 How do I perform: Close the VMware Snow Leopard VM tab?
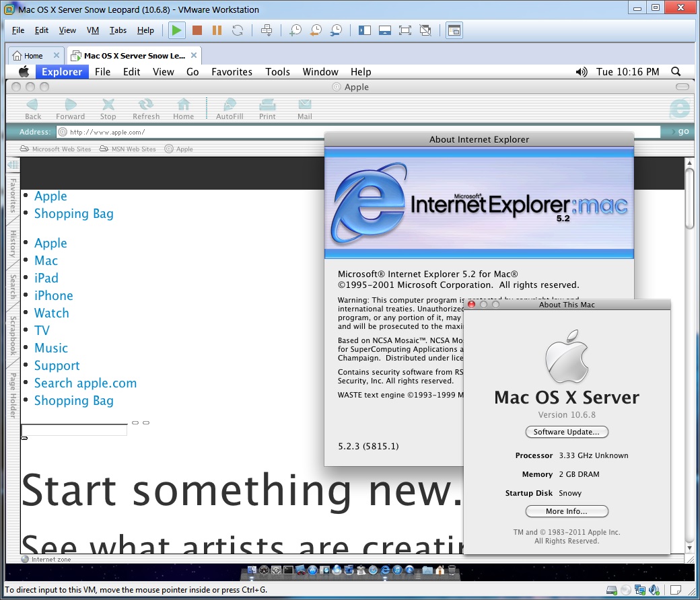pyautogui.click(x=194, y=55)
